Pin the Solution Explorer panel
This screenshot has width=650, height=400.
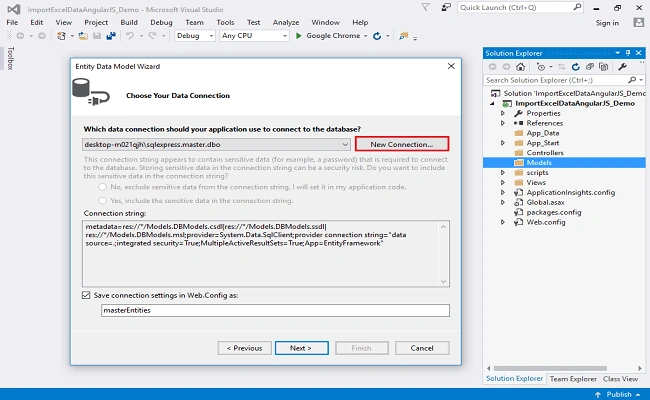tap(628, 53)
